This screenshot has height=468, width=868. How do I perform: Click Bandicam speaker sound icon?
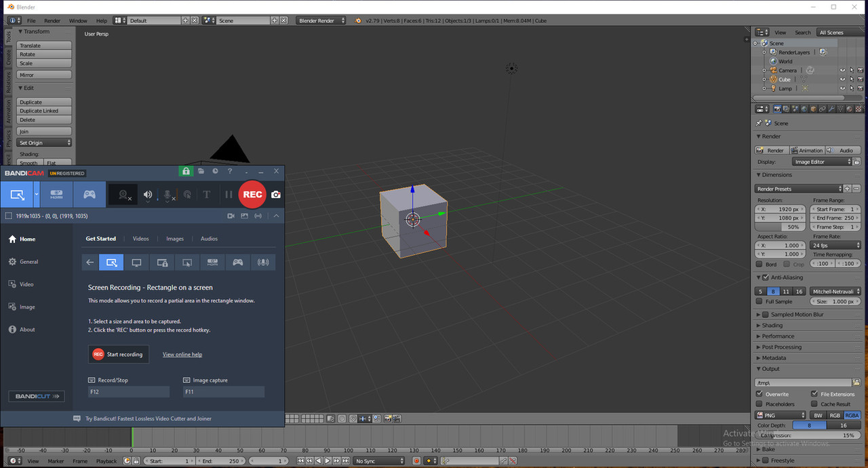coord(148,195)
